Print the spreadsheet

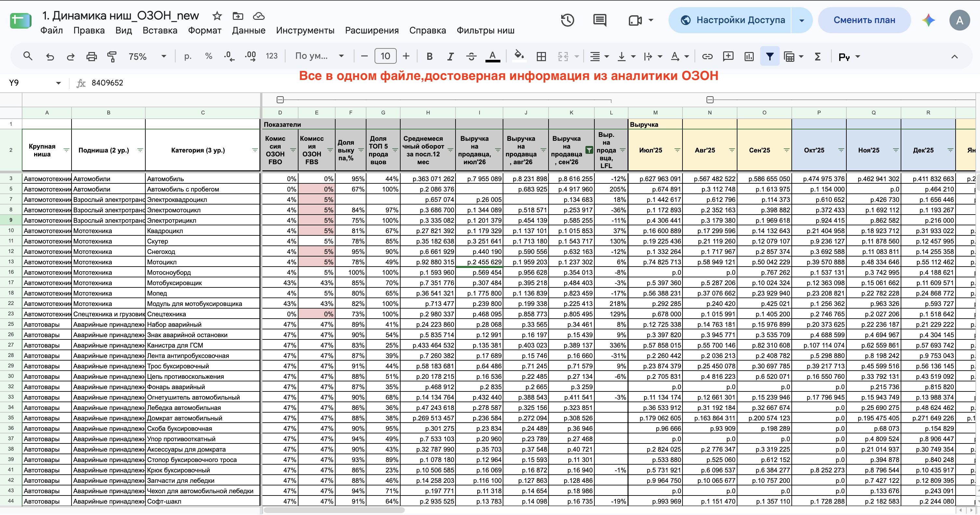tap(91, 57)
